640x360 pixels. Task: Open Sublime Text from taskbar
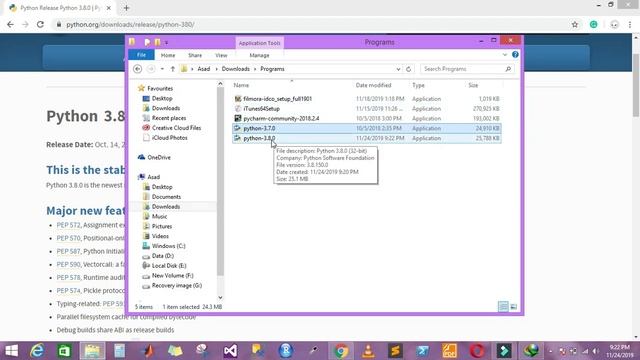click(x=395, y=351)
